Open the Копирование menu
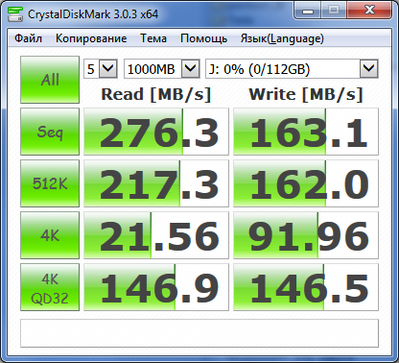Viewport: 399px width, 363px height. click(91, 38)
